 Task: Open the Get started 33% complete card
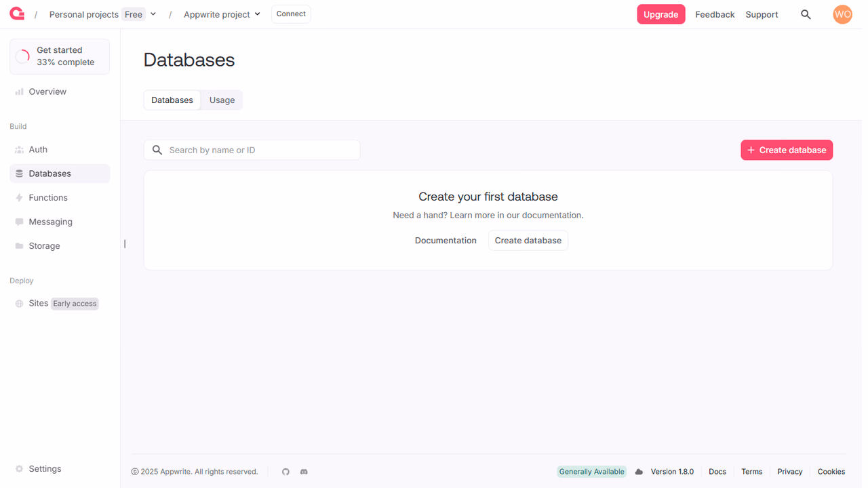coord(60,56)
